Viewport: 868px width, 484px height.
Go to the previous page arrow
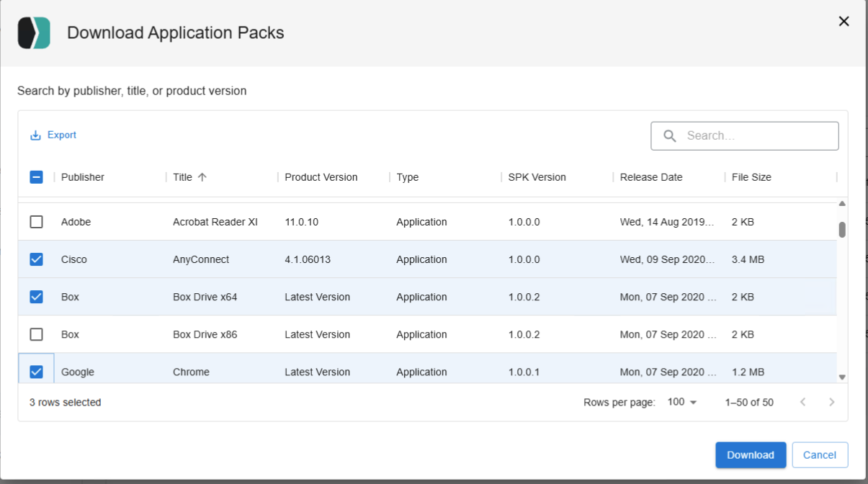pyautogui.click(x=802, y=402)
